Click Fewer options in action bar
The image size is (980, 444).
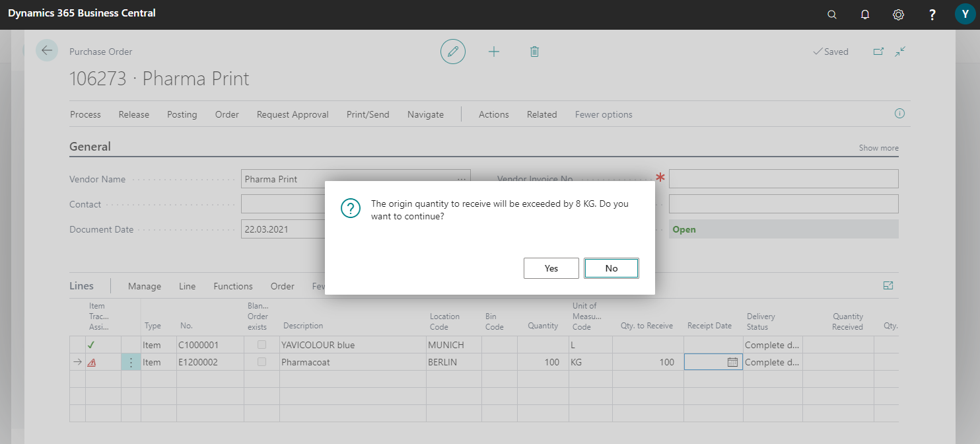[604, 114]
